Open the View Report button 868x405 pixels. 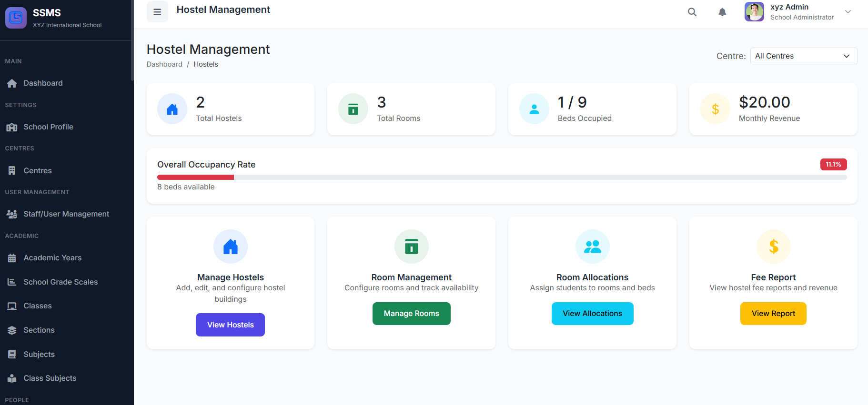pos(773,314)
